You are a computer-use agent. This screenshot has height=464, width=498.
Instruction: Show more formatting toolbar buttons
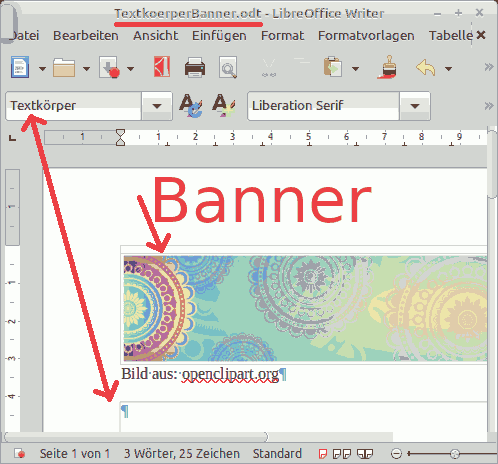[489, 106]
